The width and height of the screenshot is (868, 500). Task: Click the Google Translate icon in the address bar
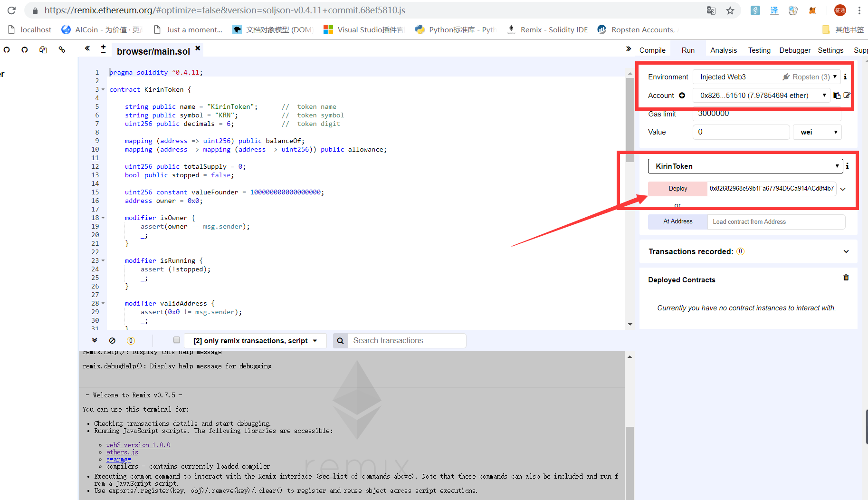pyautogui.click(x=711, y=10)
